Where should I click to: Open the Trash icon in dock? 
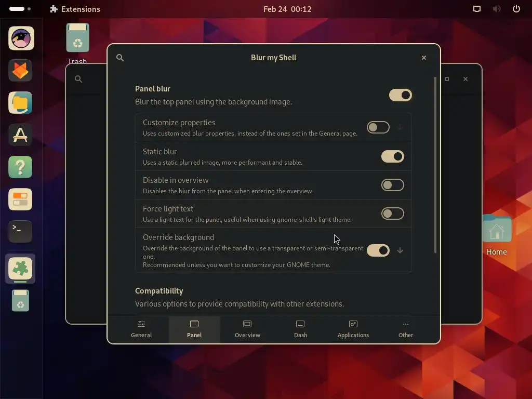point(20,301)
